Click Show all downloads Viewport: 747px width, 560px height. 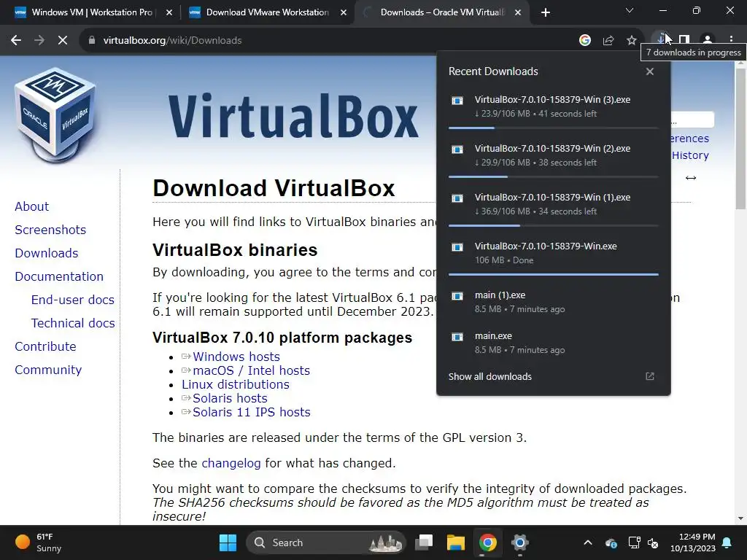point(489,376)
